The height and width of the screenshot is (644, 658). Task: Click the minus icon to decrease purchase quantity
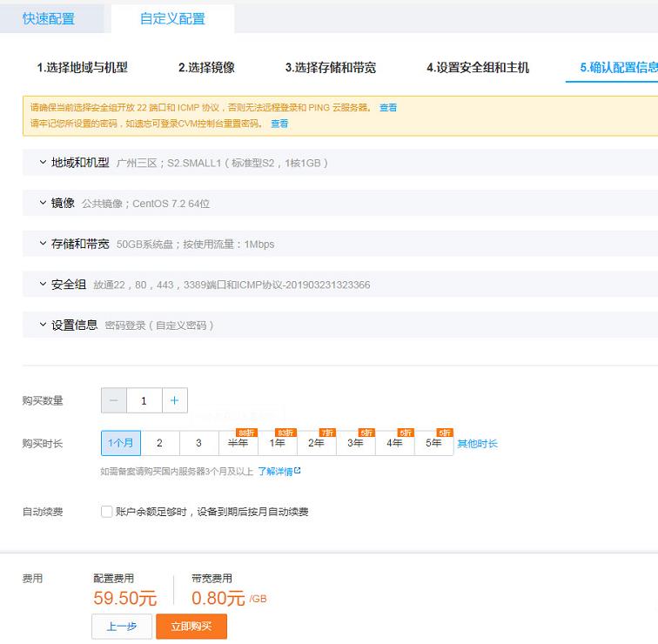(114, 400)
